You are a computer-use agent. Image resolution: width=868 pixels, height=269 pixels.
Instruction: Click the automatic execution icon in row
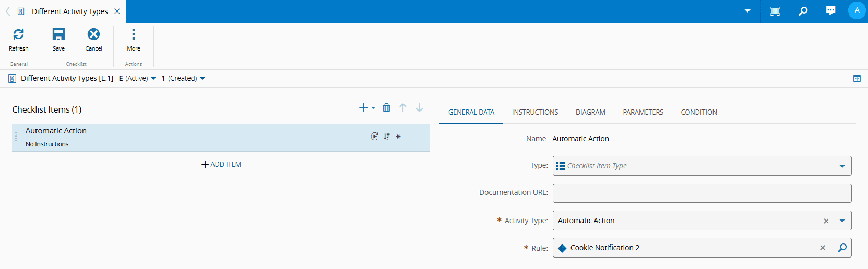click(x=374, y=137)
